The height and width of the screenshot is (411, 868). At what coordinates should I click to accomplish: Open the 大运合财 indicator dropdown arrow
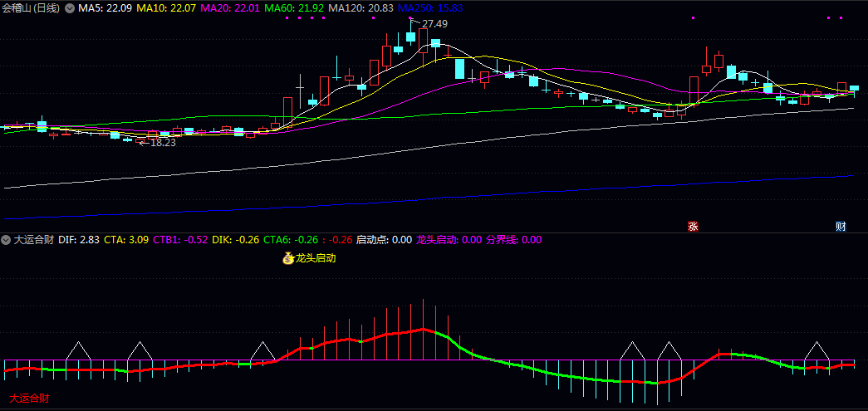click(7, 240)
